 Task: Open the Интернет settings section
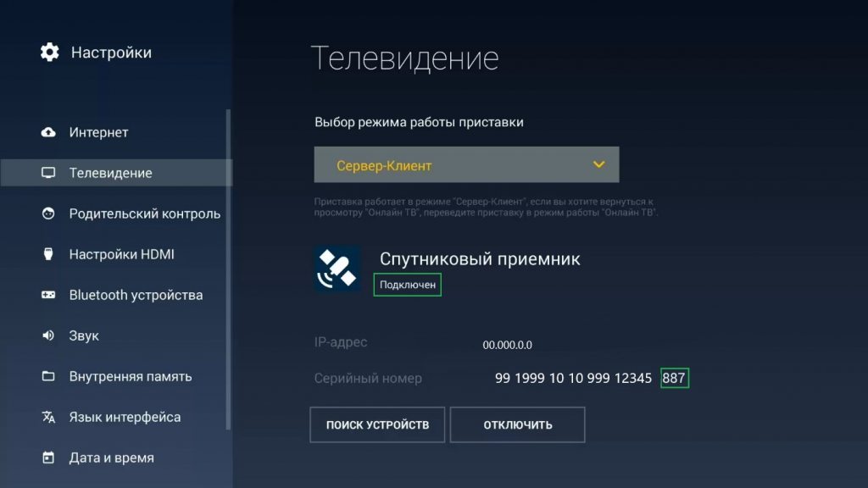(116, 132)
